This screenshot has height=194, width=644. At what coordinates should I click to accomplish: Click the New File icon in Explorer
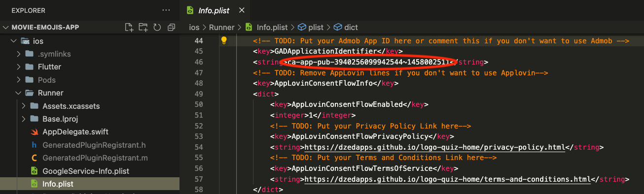pos(129,27)
